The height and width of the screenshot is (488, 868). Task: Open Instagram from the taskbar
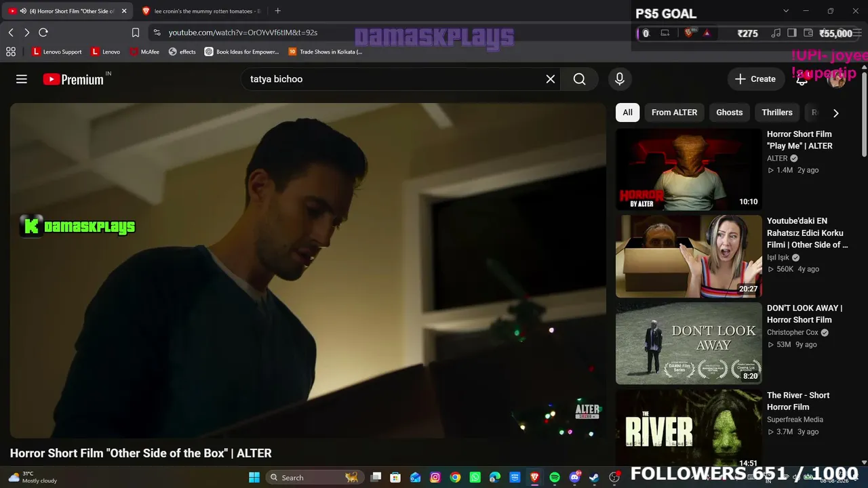(435, 477)
